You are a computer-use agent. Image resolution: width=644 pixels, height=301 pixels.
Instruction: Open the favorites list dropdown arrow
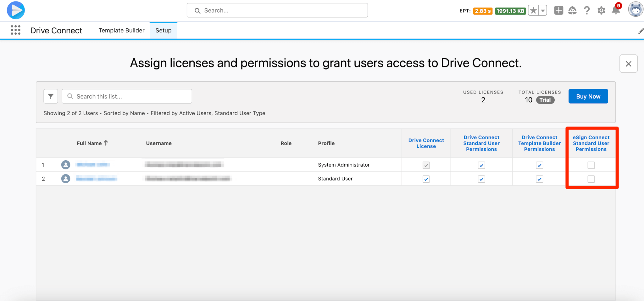coord(543,11)
